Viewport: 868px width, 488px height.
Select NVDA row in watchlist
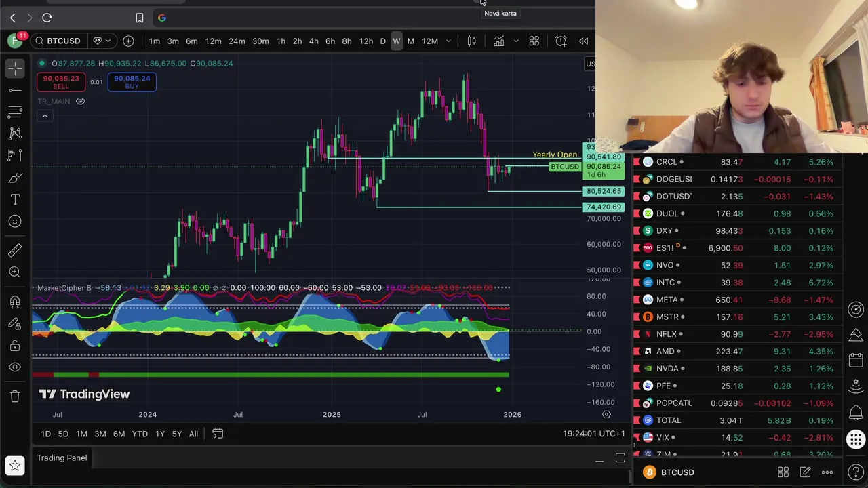click(738, 369)
